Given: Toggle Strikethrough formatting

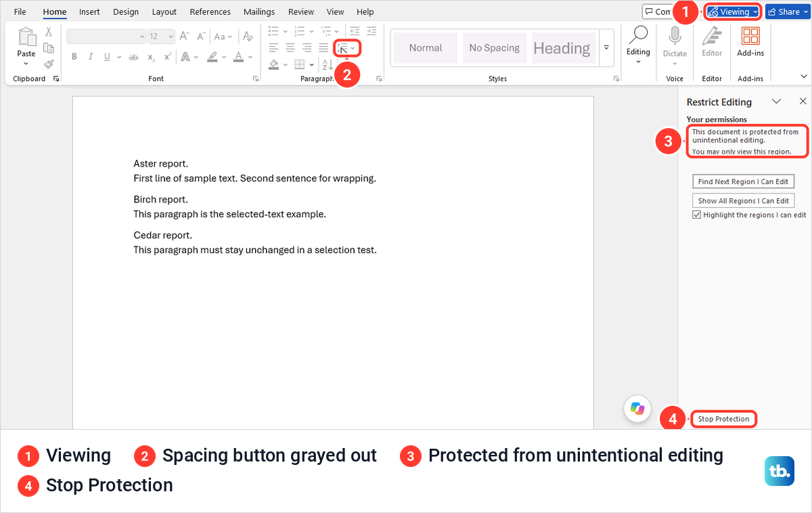Looking at the screenshot, I should point(134,57).
